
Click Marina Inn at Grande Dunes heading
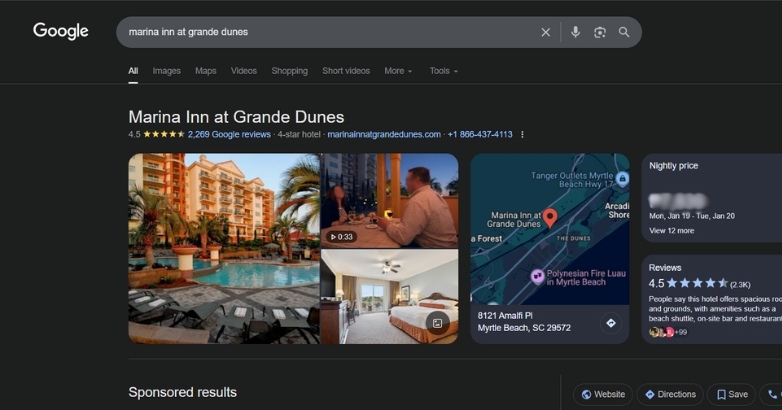(x=236, y=117)
